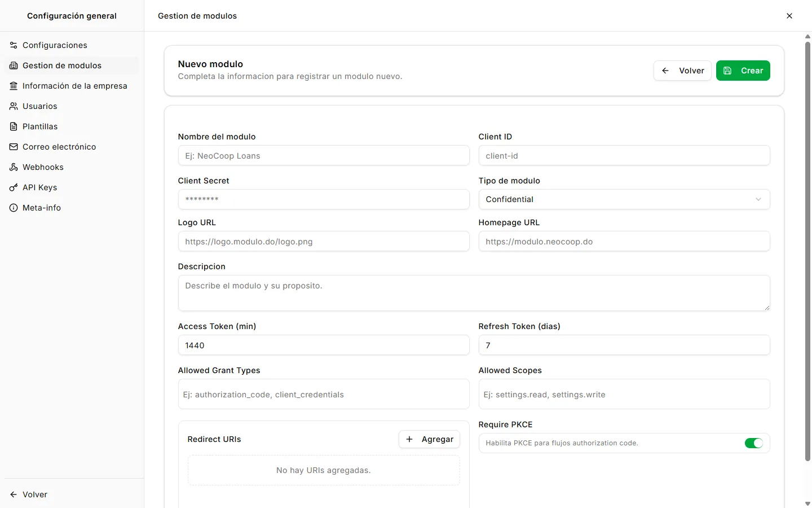Click the Usuarios people icon
Image resolution: width=812 pixels, height=508 pixels.
(x=14, y=106)
